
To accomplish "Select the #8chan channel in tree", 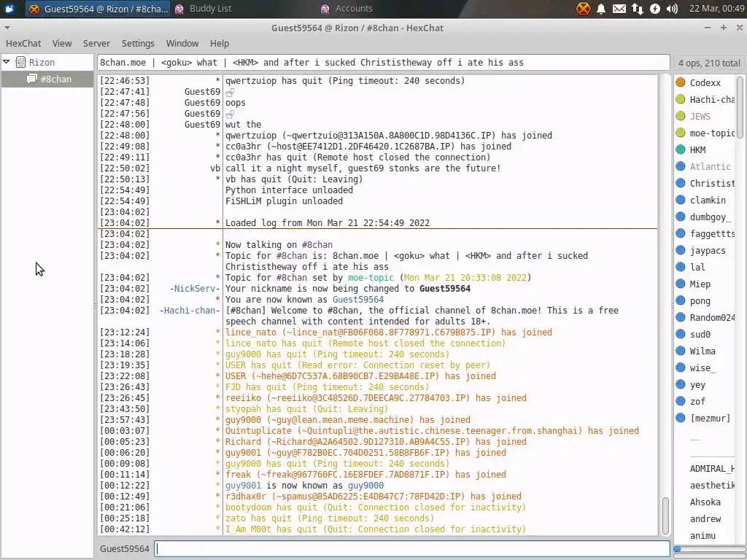I will [x=47, y=79].
